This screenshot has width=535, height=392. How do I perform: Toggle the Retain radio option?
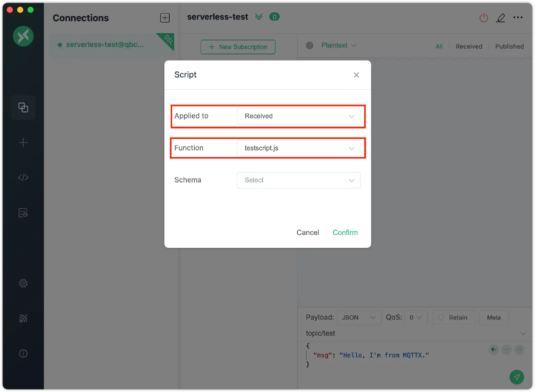453,317
